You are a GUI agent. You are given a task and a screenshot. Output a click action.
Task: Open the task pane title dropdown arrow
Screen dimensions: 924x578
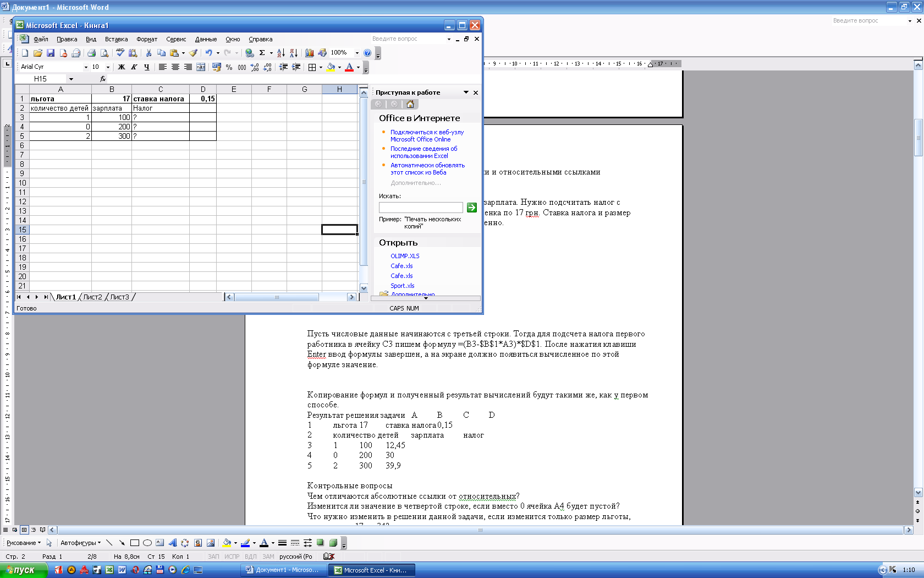click(x=466, y=92)
